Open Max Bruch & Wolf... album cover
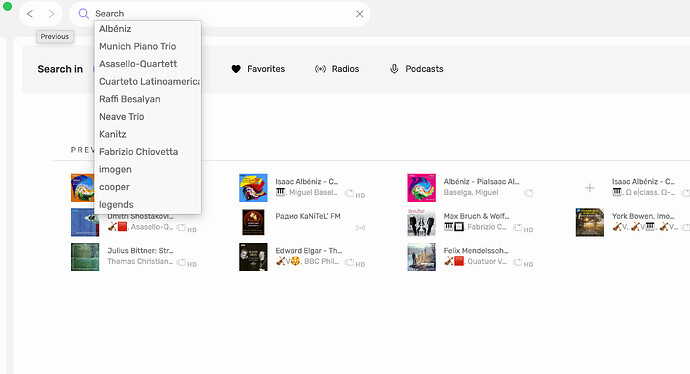The height and width of the screenshot is (374, 690). 422,222
